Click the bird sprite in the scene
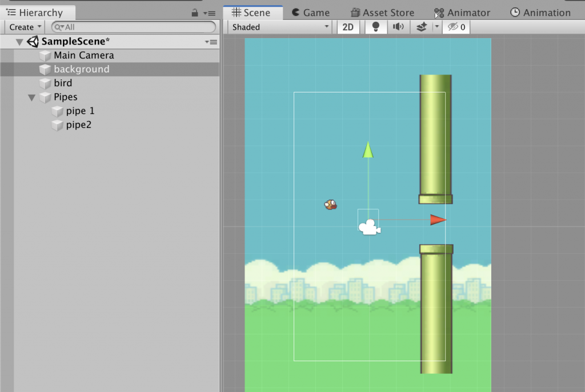585x392 pixels. tap(331, 204)
